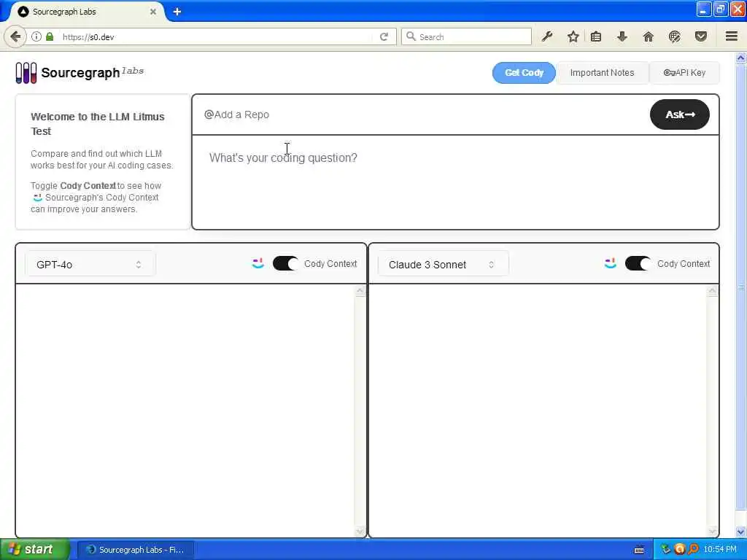Click Sourcegraph Labs taskbar window button
The height and width of the screenshot is (560, 747).
coord(136,550)
